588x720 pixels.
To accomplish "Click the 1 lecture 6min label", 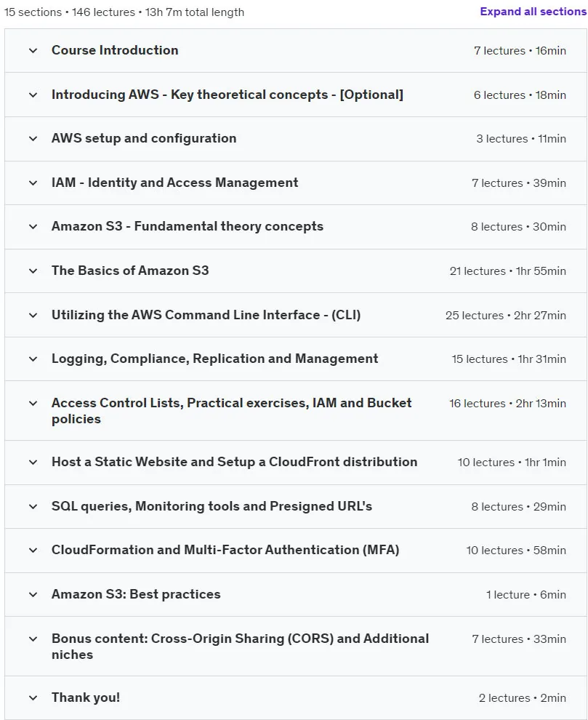I will 526,595.
